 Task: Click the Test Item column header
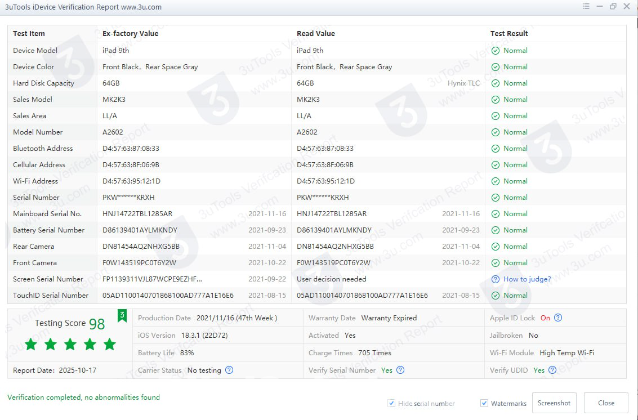[29, 33]
